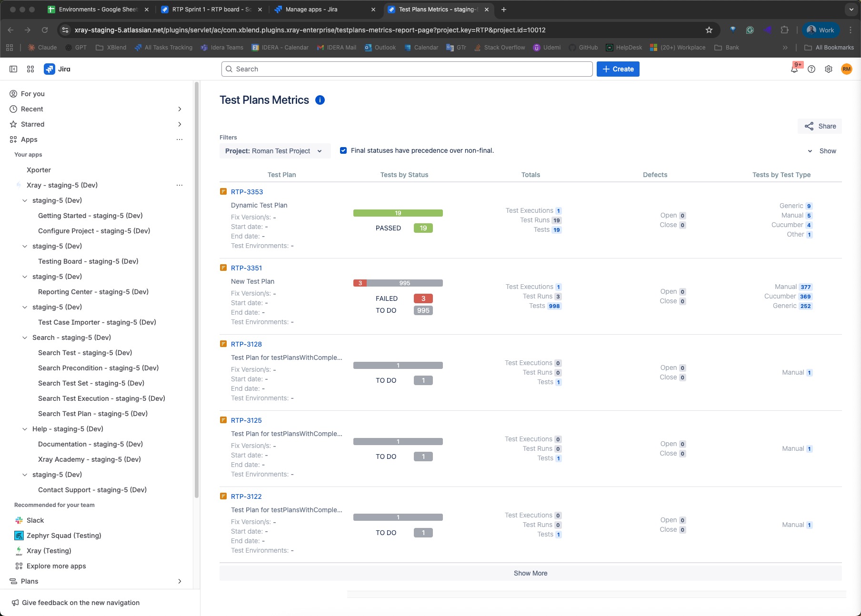Open Jira settings gear icon
The height and width of the screenshot is (616, 861).
(829, 69)
